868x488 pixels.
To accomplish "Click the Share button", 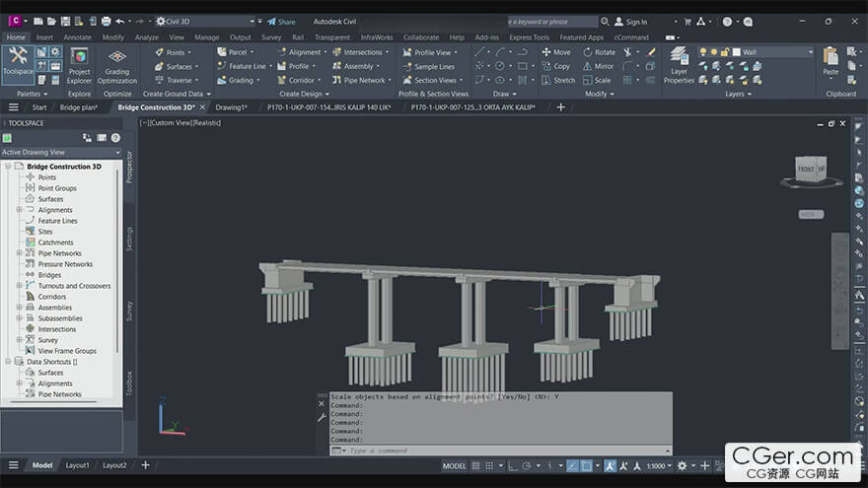I will click(281, 22).
